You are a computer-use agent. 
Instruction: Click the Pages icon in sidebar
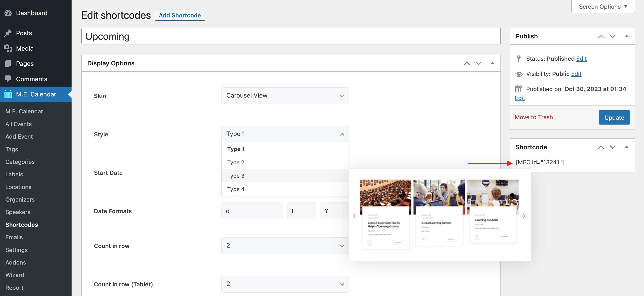coord(8,64)
